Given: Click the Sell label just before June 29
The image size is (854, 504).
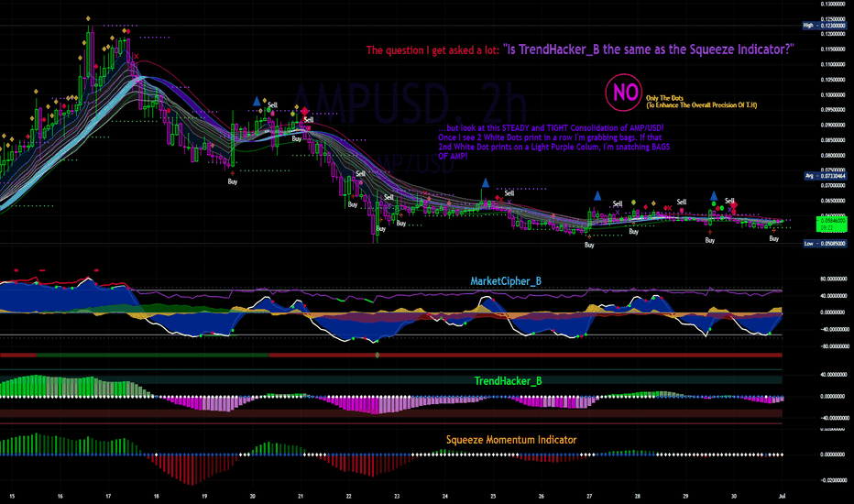Looking at the screenshot, I should tap(682, 202).
